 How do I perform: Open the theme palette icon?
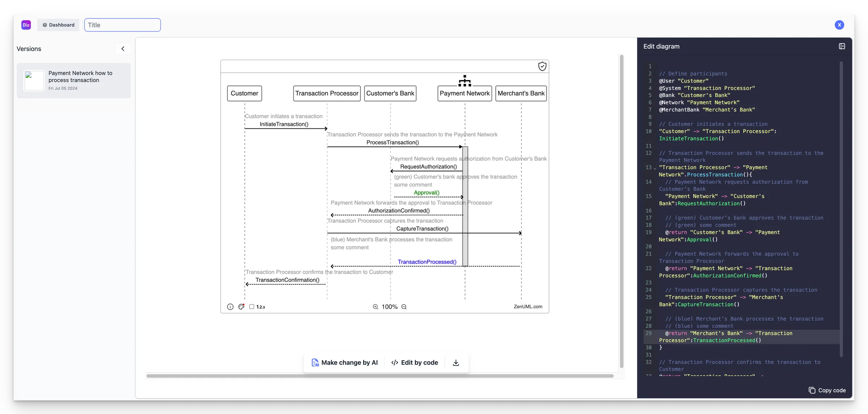241,307
